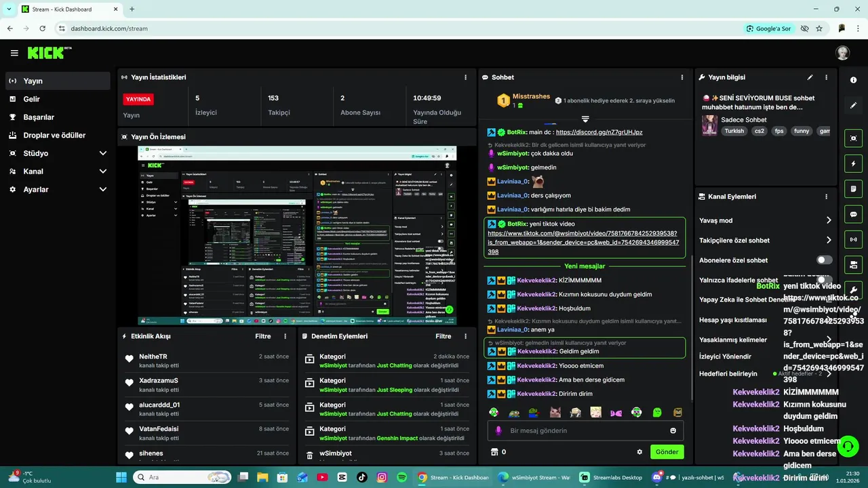
Task: Open Gelir in the sidebar
Action: coord(57,99)
